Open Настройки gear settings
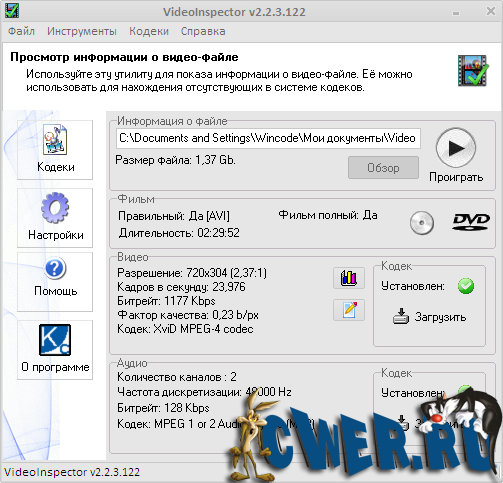This screenshot has width=503, height=483. 55,218
